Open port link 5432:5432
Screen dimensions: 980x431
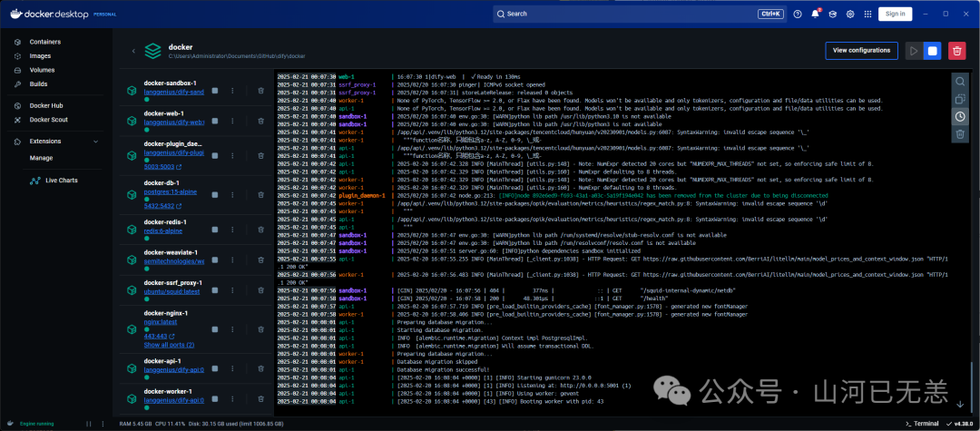(x=162, y=206)
